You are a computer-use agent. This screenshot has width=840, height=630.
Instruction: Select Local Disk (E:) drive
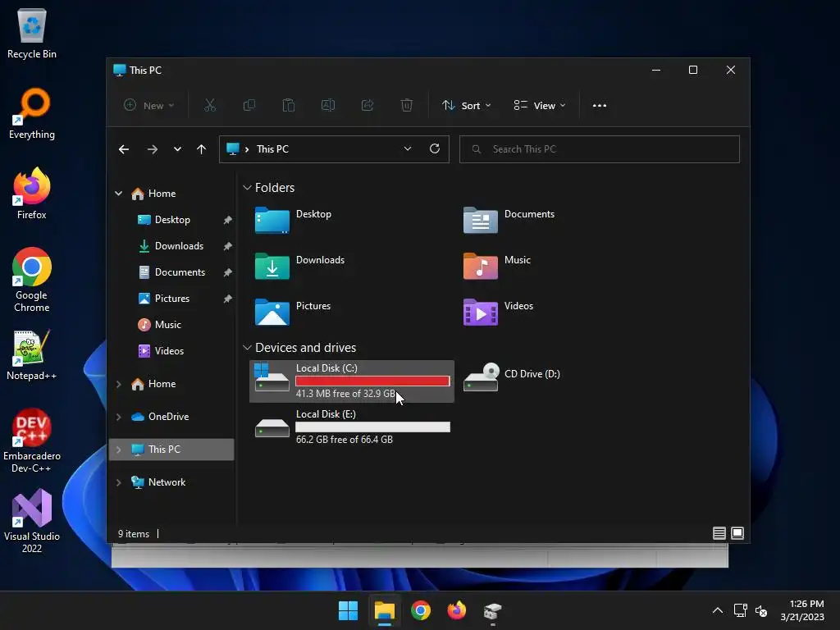[352, 427]
